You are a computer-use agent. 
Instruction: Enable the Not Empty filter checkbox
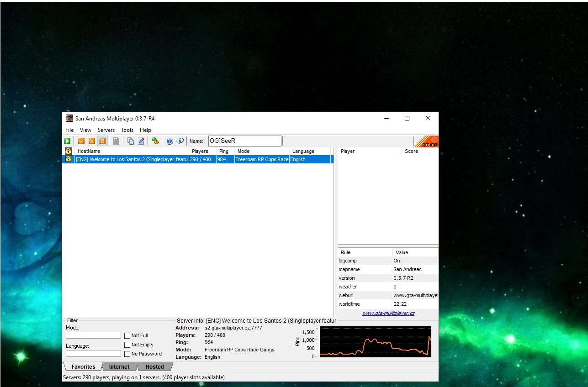(x=127, y=345)
